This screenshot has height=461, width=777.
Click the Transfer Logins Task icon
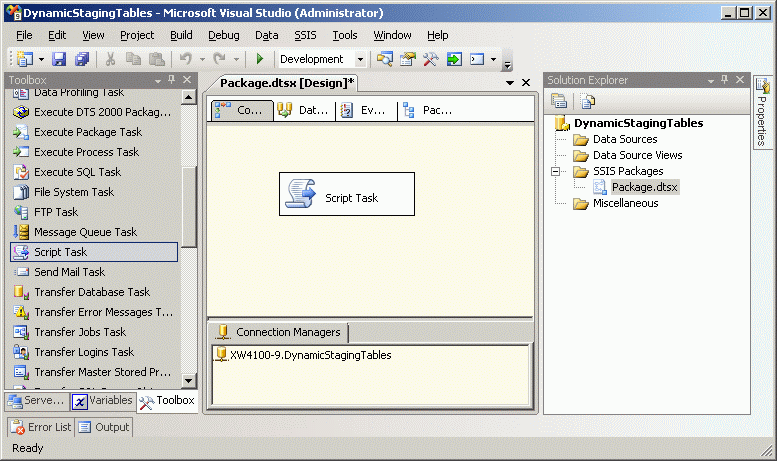click(21, 352)
